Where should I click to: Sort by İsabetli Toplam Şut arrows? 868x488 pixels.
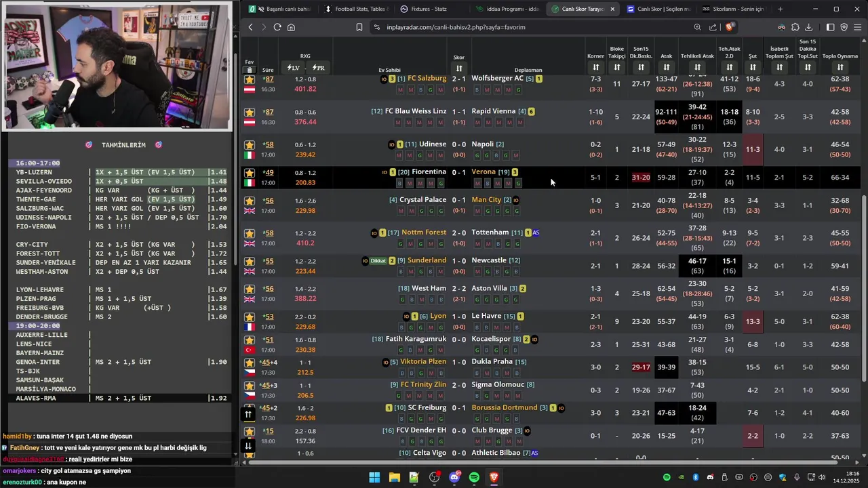[779, 67]
